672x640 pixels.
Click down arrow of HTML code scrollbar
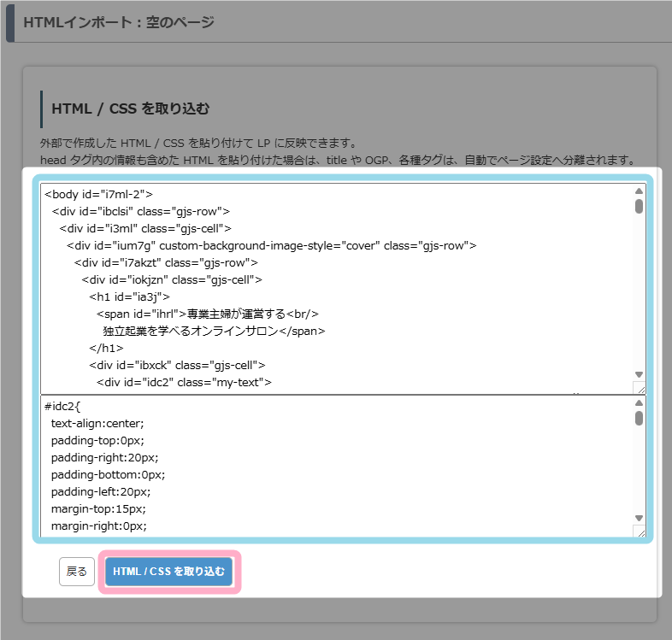pyautogui.click(x=639, y=374)
